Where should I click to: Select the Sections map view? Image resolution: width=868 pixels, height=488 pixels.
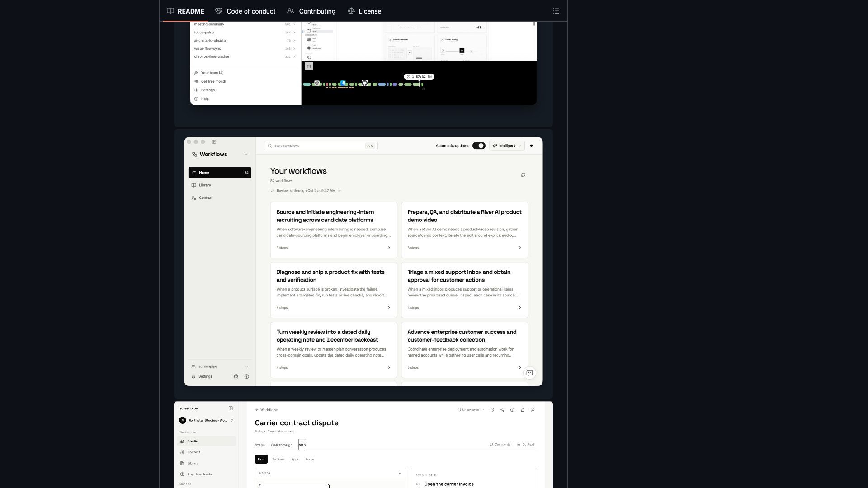pyautogui.click(x=278, y=459)
